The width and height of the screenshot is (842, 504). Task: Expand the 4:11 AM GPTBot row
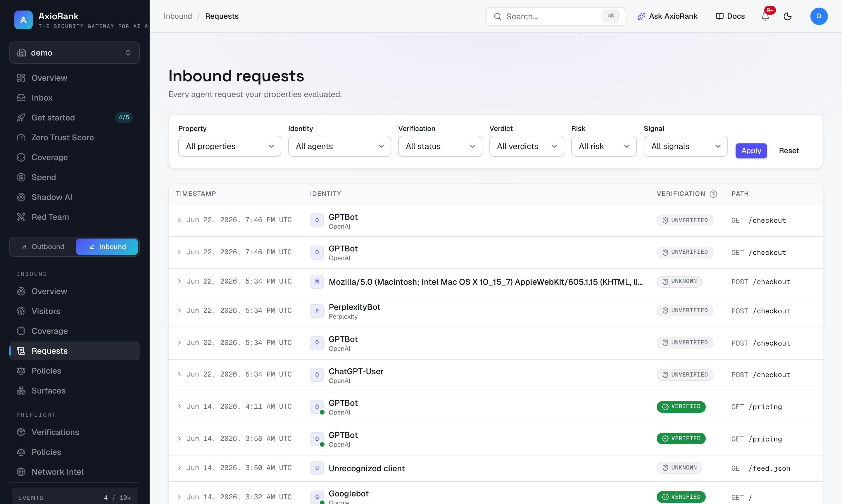(179, 407)
